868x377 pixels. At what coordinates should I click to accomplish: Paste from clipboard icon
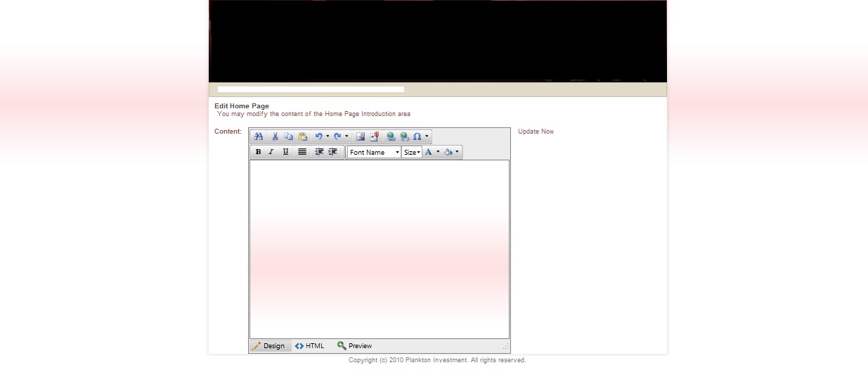[x=302, y=136]
